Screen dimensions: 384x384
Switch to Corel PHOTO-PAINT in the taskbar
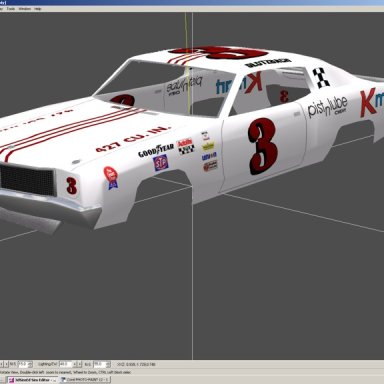85,380
